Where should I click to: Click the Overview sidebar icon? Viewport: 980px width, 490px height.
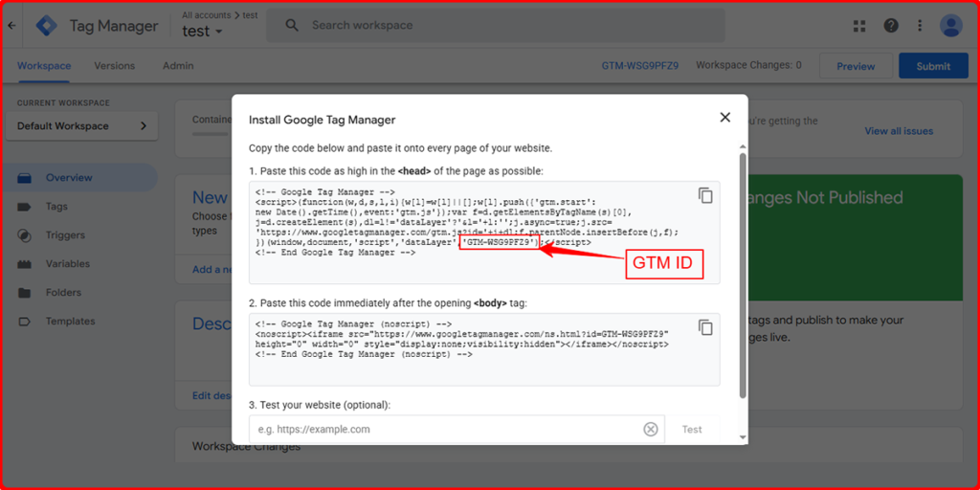[x=24, y=178]
